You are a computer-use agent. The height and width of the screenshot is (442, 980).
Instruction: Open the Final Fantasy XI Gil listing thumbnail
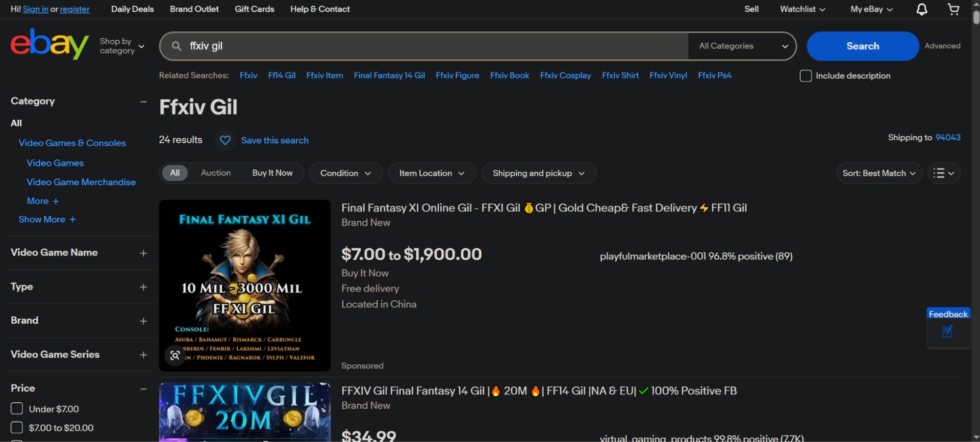click(x=245, y=285)
